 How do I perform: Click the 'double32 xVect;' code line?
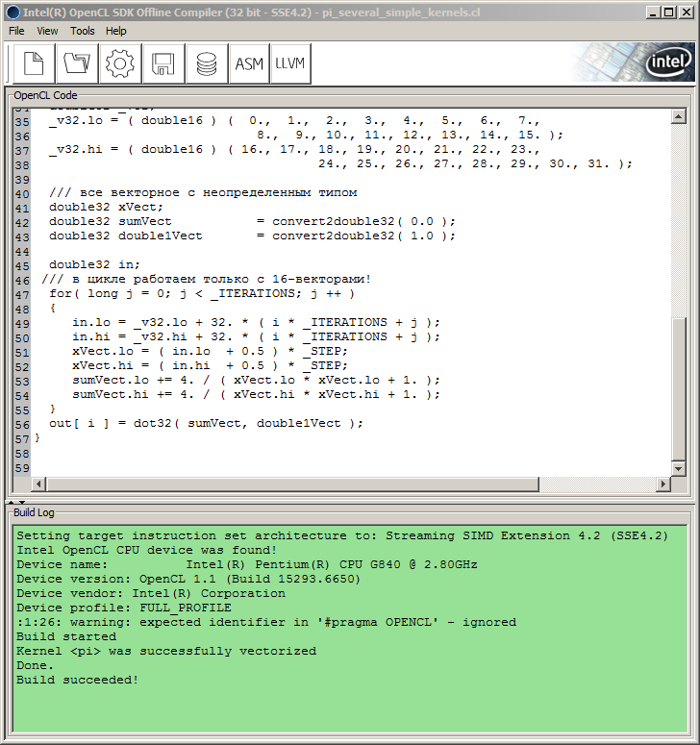click(106, 207)
